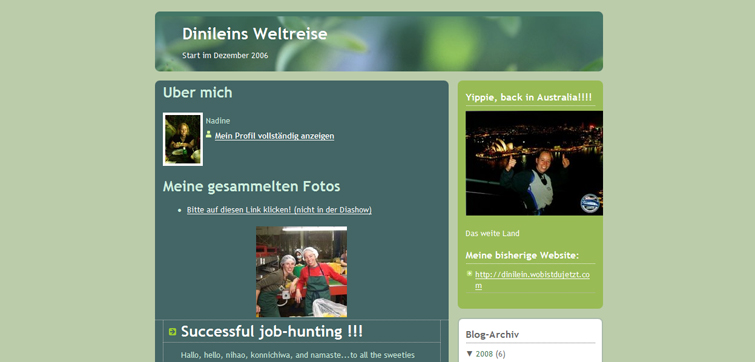Click the Meine gesammelten Fotos heading
The height and width of the screenshot is (362, 755).
251,186
